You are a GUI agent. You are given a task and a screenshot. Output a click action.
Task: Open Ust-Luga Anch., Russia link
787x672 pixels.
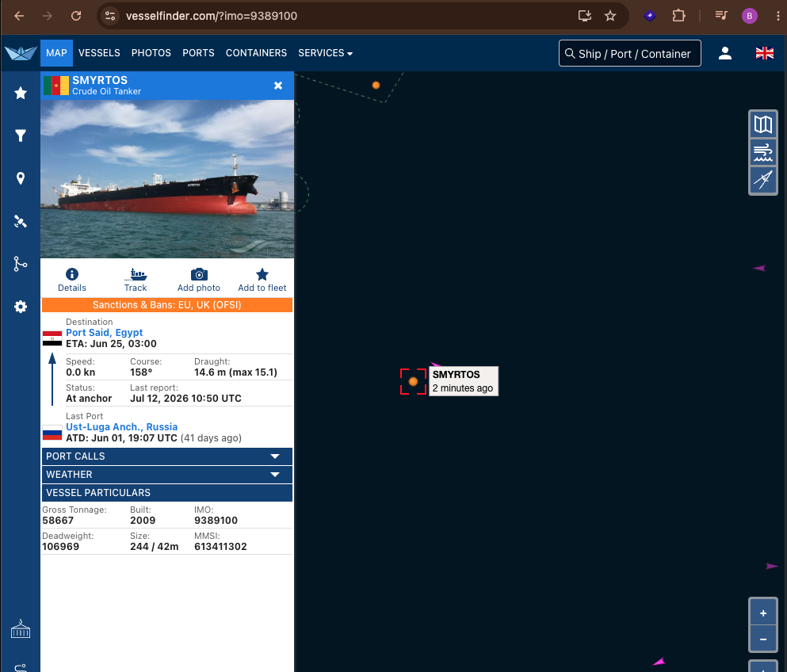pyautogui.click(x=121, y=427)
